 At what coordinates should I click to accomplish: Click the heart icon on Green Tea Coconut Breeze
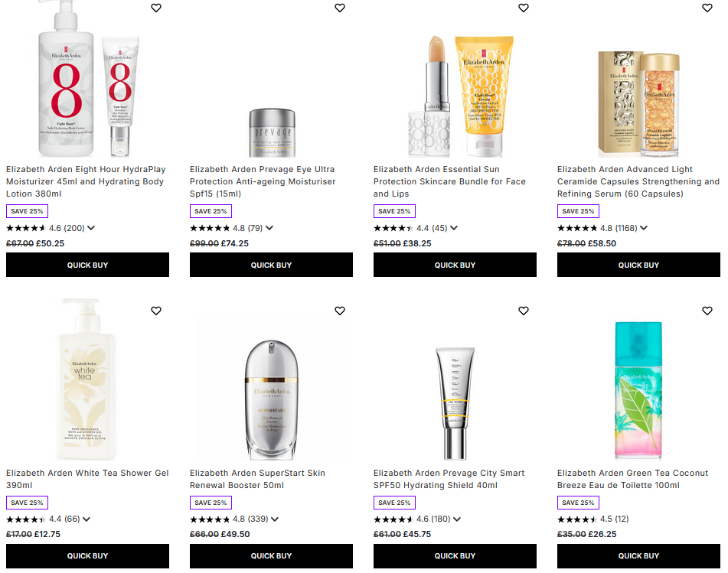(707, 311)
